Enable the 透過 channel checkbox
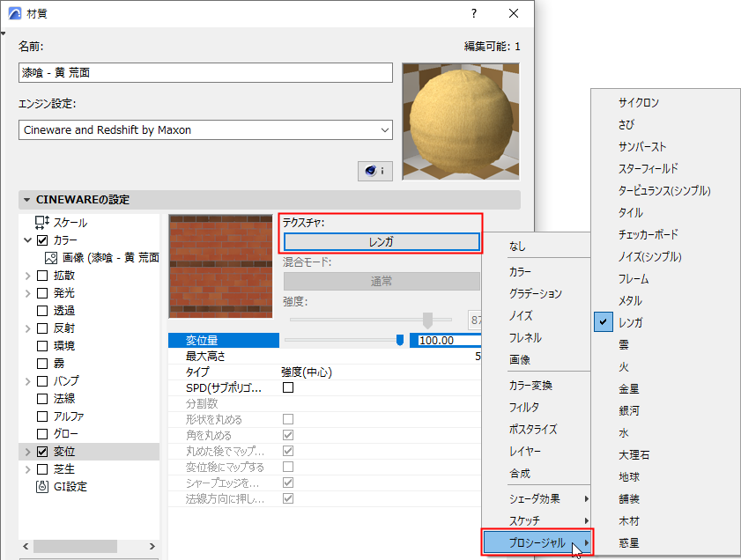Screen dimensions: 741x560 pyautogui.click(x=42, y=310)
